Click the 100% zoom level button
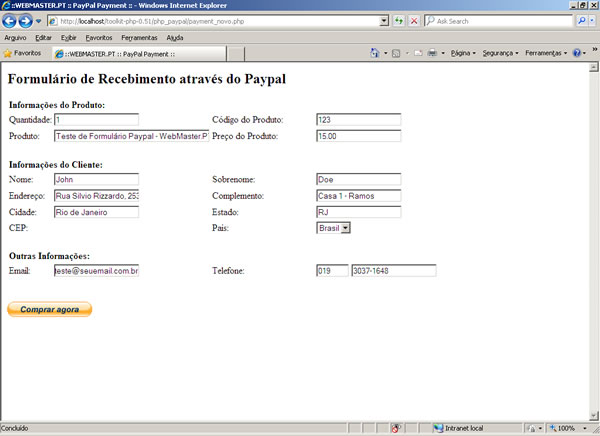This screenshot has width=600, height=436. pyautogui.click(x=562, y=428)
